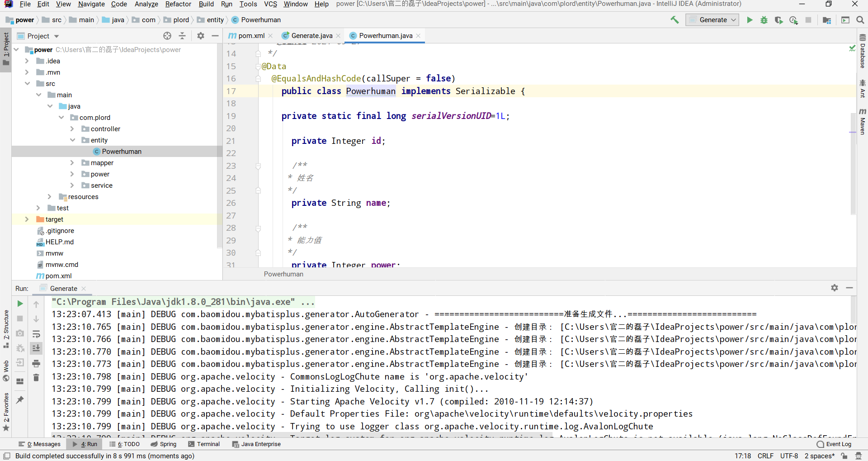
Task: Click the Stop icon in main toolbar
Action: (x=808, y=20)
